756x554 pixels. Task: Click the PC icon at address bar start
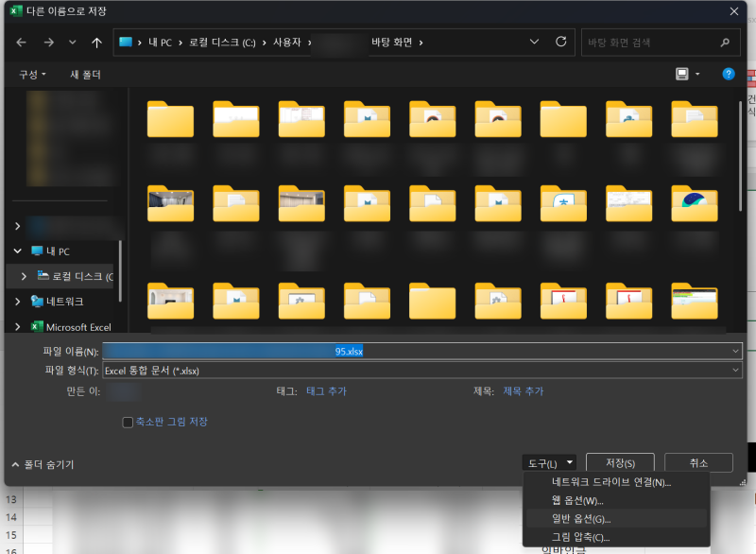126,42
